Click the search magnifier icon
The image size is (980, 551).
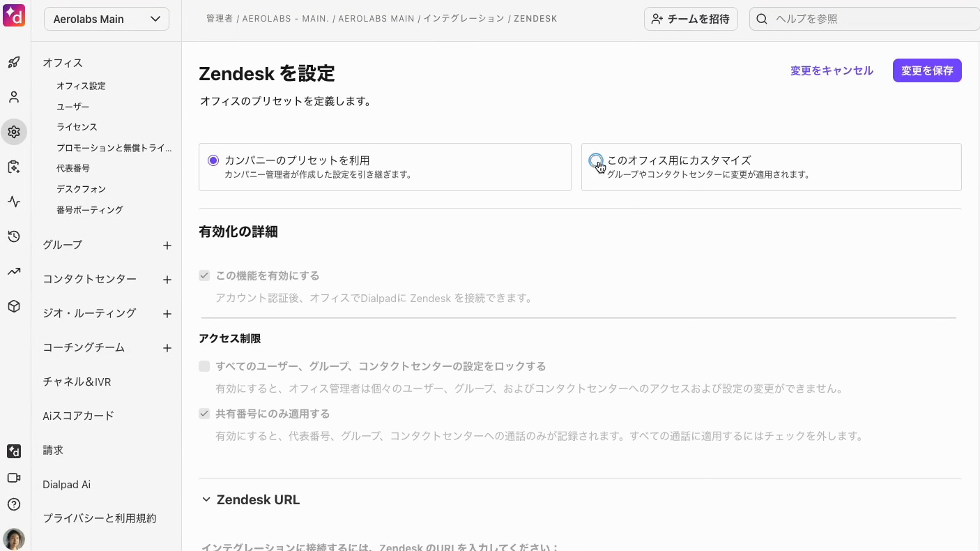[x=762, y=19]
